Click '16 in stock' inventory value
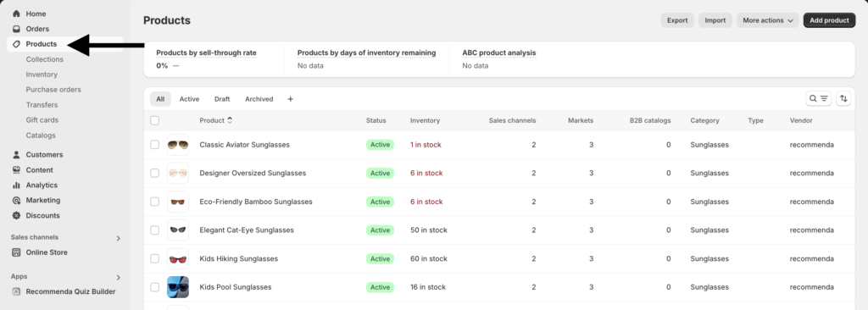Viewport: 868px width, 310px height. point(428,287)
